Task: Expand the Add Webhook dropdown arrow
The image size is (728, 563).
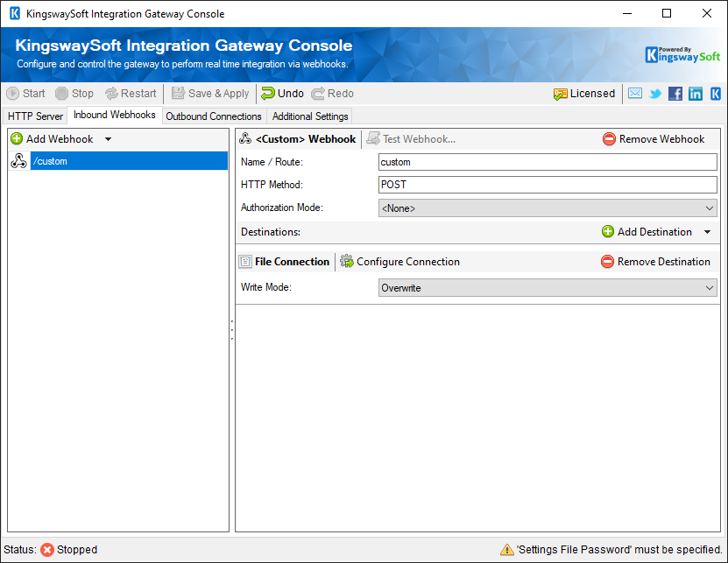Action: 108,138
